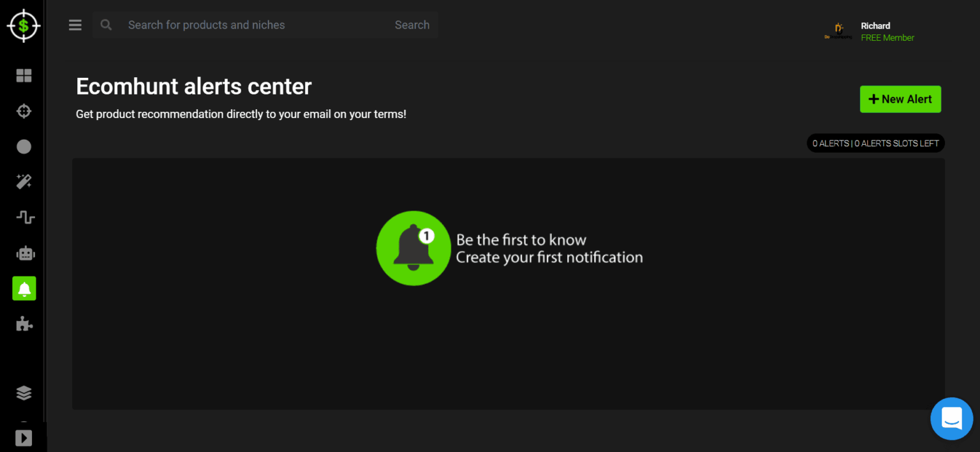Select the crosshair target icon in sidebar
980x452 pixels.
(x=24, y=111)
